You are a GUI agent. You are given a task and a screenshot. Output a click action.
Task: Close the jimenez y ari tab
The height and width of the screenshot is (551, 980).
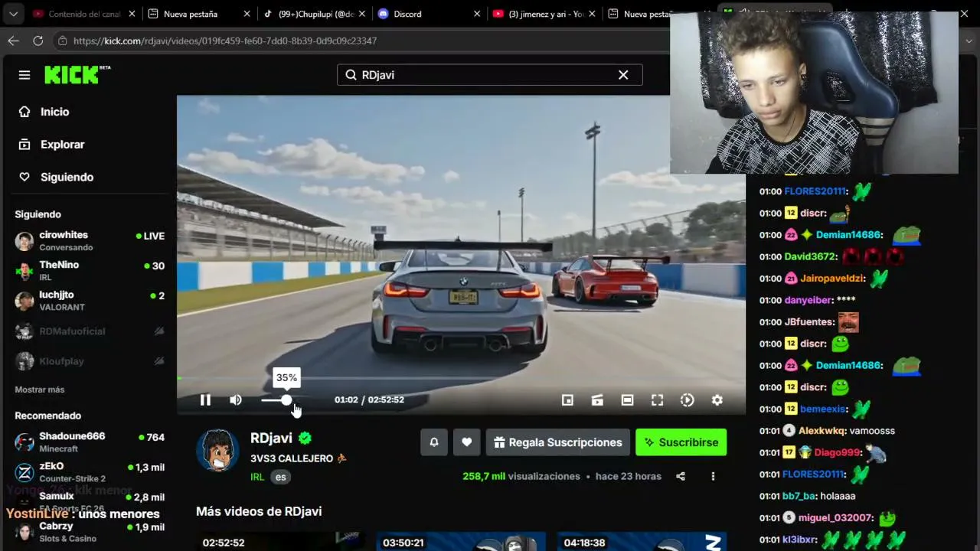click(x=592, y=14)
